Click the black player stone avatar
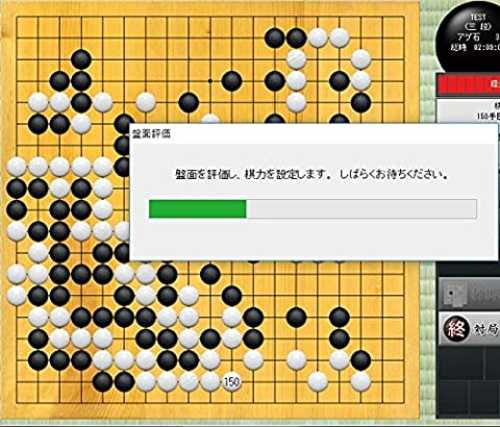This screenshot has height=427, width=500. pos(470,35)
